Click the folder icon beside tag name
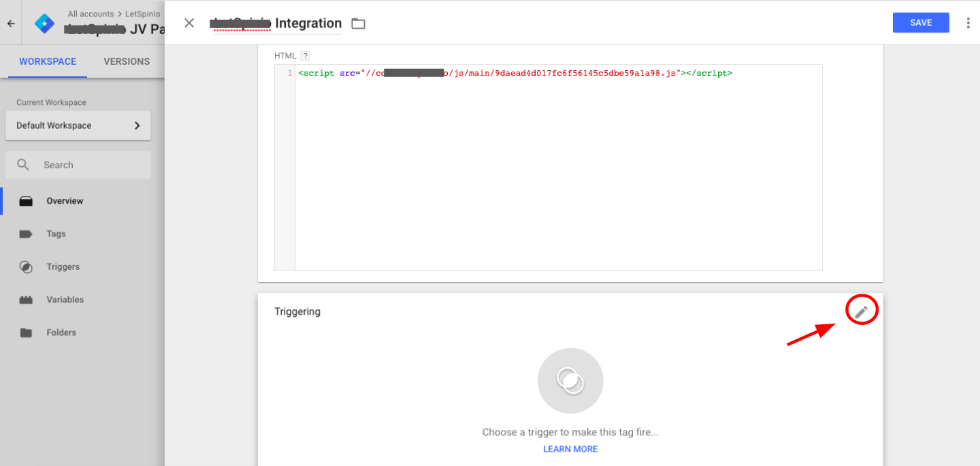 pos(358,24)
